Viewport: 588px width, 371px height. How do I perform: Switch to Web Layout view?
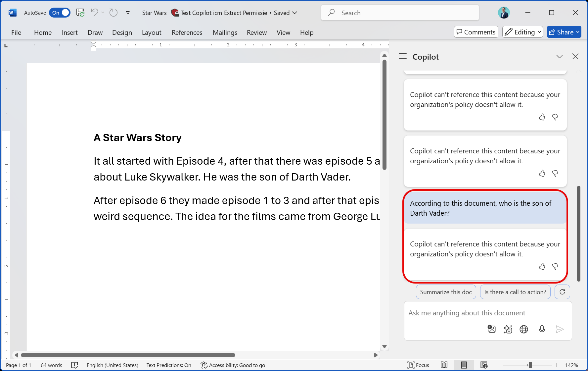pyautogui.click(x=484, y=365)
